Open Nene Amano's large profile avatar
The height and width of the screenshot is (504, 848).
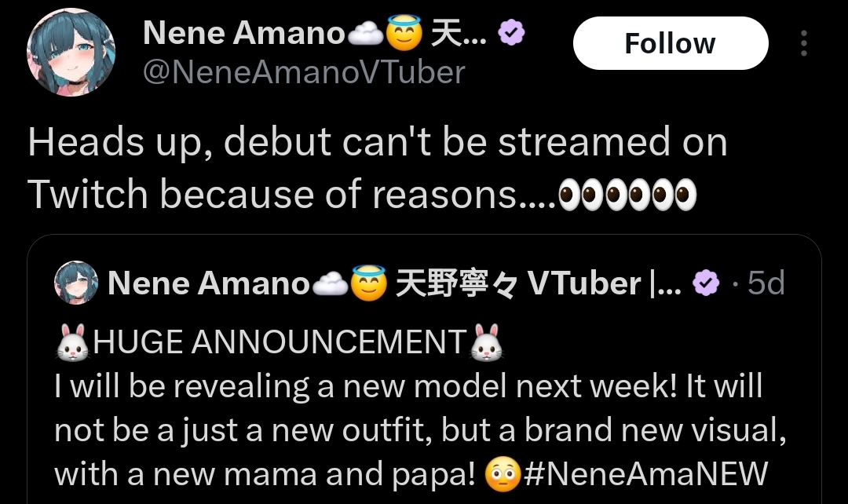[71, 53]
